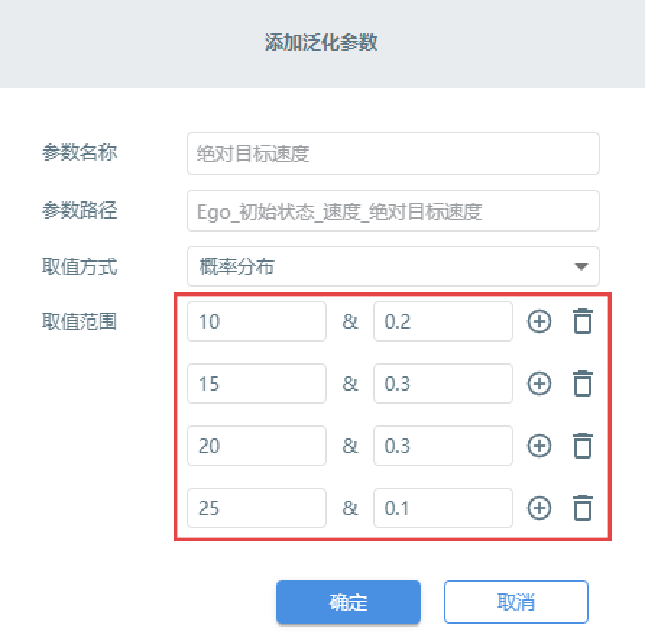Screen dimensions: 645x644
Task: Click the probability field containing 0.1
Action: pyautogui.click(x=443, y=508)
